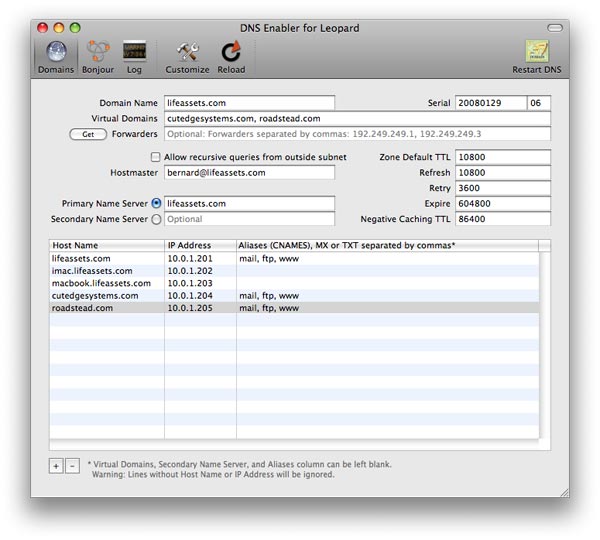Switch to the Bonjour pane
The image size is (600, 540).
click(97, 55)
